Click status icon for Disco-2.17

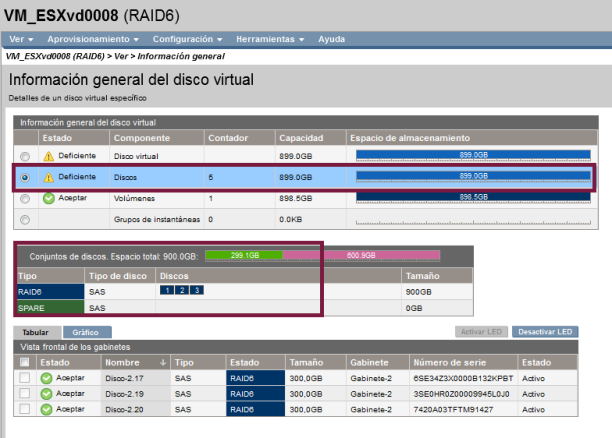pos(47,378)
